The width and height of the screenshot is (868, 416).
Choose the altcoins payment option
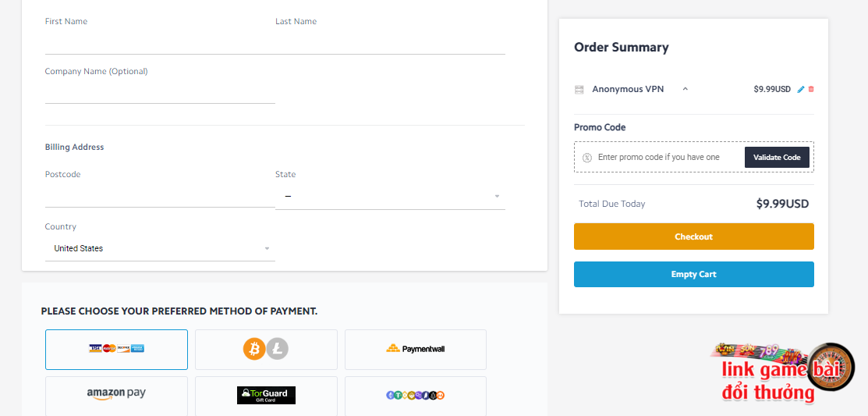(416, 396)
